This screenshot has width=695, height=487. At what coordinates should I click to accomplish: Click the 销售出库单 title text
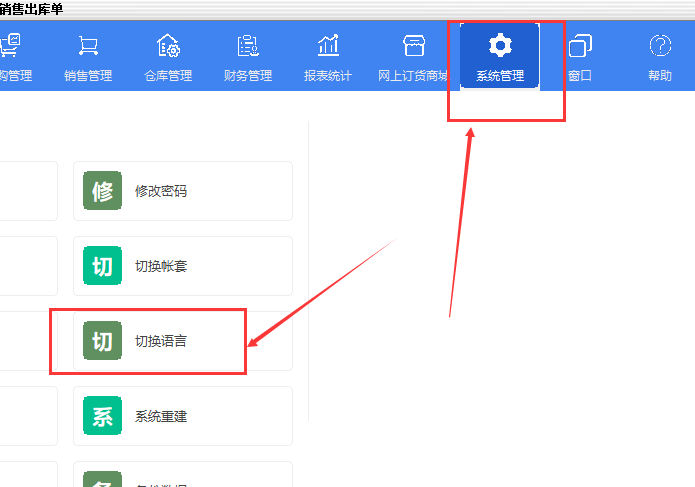coord(31,9)
